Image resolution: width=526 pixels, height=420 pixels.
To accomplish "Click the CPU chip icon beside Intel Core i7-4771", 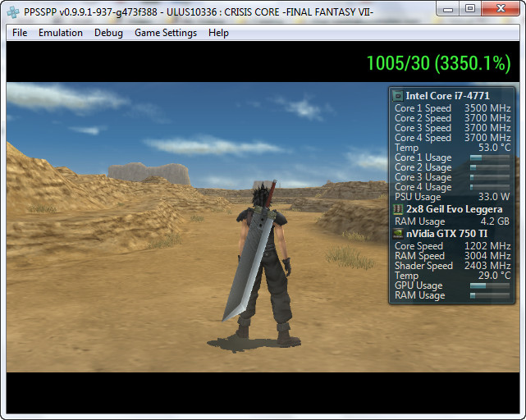I will tap(397, 96).
